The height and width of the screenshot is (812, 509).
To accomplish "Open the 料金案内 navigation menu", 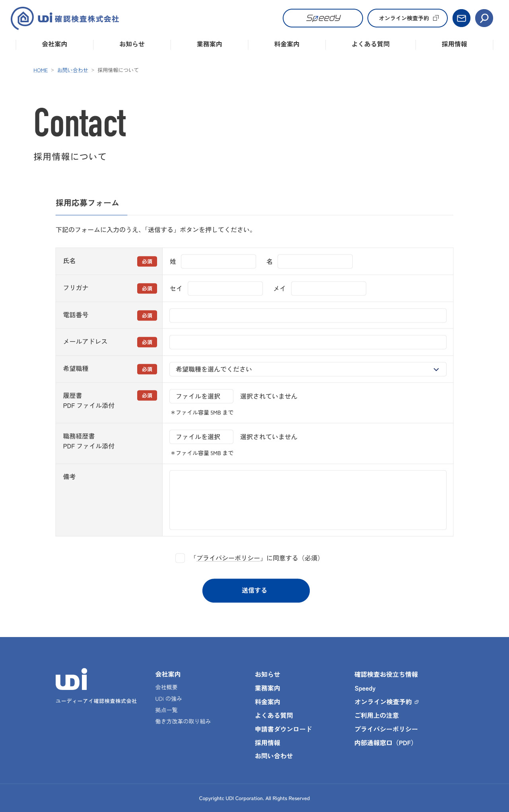I will (287, 44).
